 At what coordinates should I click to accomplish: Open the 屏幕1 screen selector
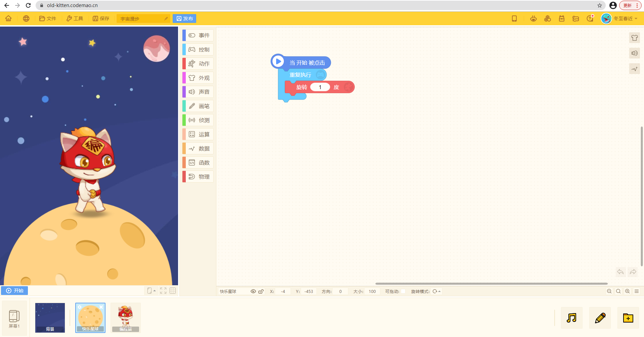[14, 319]
